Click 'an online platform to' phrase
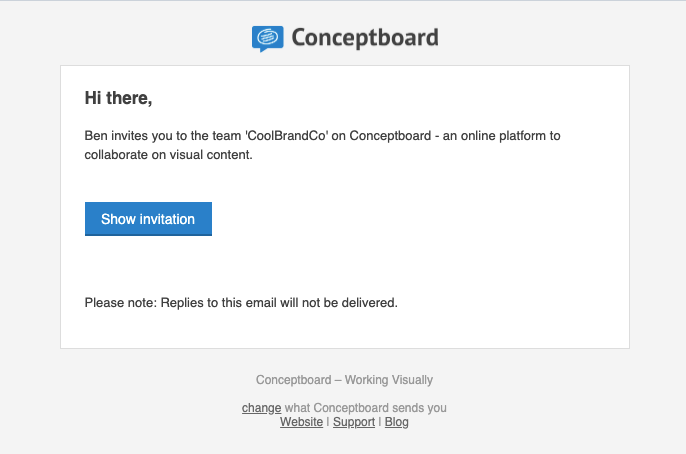The height and width of the screenshot is (454, 686). (x=501, y=136)
